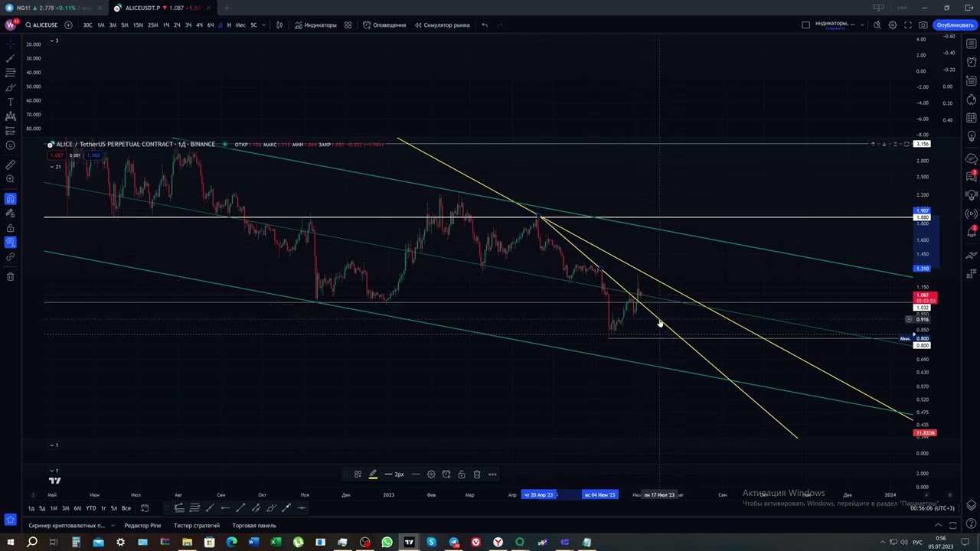Select the 15М timeframe
980x551 pixels.
click(138, 25)
